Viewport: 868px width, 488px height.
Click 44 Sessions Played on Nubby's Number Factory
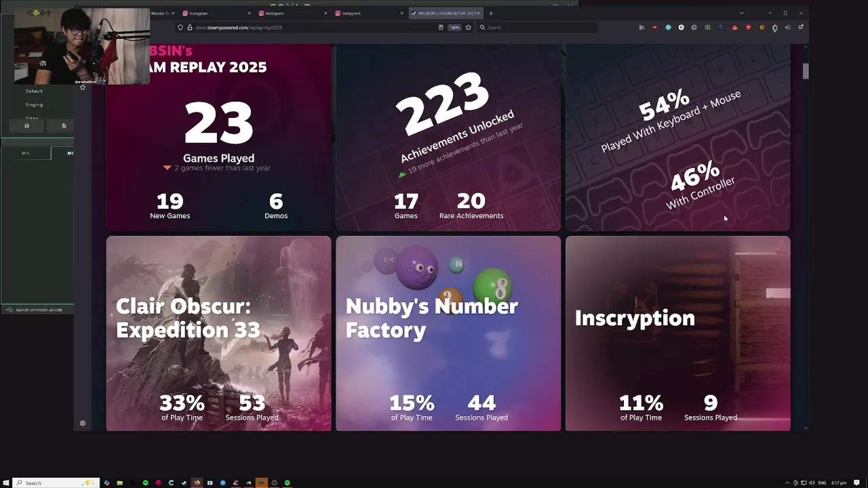(481, 407)
